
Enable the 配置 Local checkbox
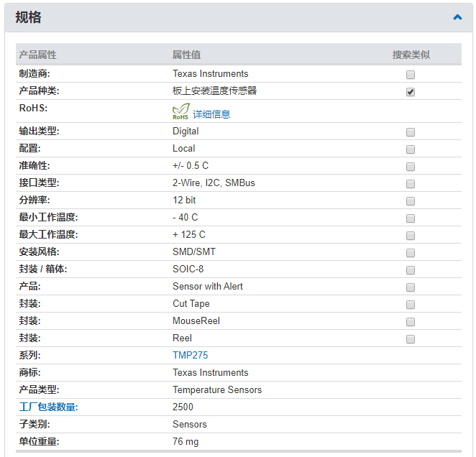click(x=411, y=149)
